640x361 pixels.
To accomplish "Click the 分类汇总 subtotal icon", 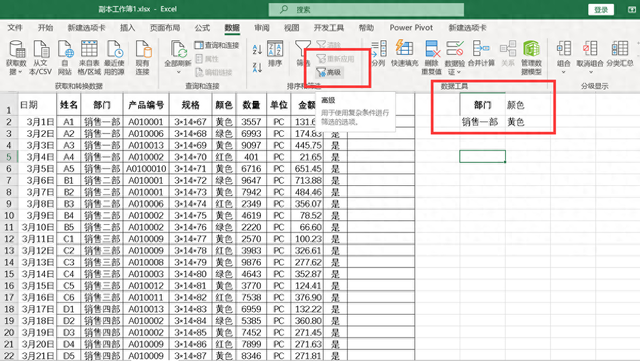I will click(x=620, y=49).
